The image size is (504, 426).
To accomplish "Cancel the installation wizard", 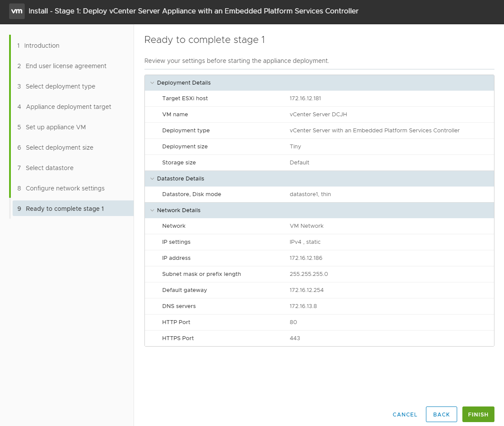I will [x=405, y=414].
